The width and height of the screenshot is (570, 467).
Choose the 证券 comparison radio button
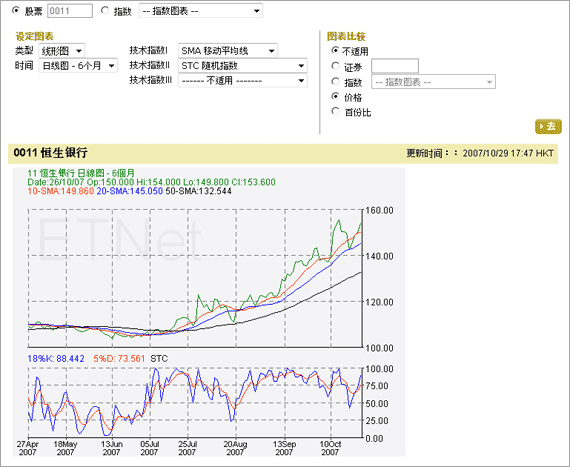(335, 66)
